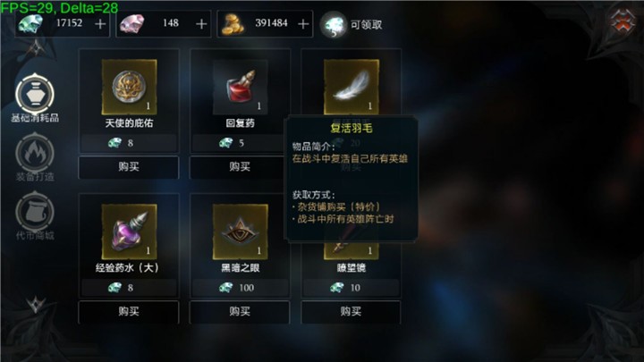Select the 黑暗之眼 item icon
The image size is (644, 362).
(241, 232)
